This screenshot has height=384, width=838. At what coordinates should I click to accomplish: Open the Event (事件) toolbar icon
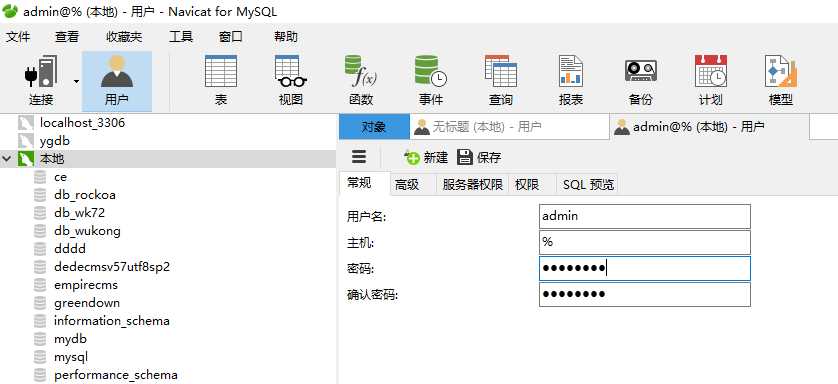[431, 81]
